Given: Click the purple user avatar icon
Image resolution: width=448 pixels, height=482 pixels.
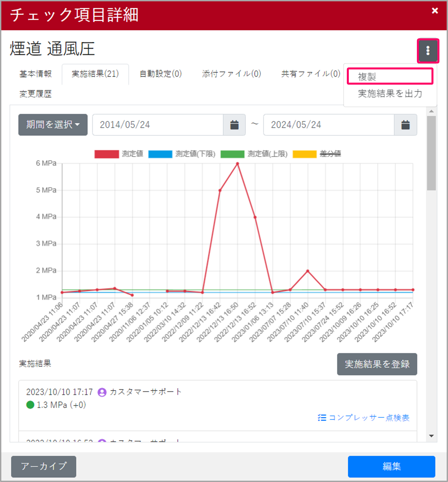Looking at the screenshot, I should (x=102, y=392).
